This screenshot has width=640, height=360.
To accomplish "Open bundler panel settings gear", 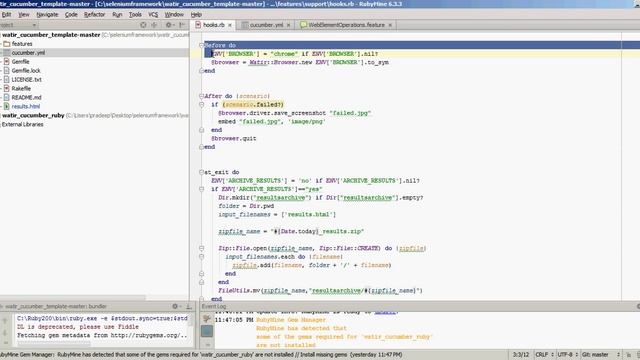I will tap(176, 307).
